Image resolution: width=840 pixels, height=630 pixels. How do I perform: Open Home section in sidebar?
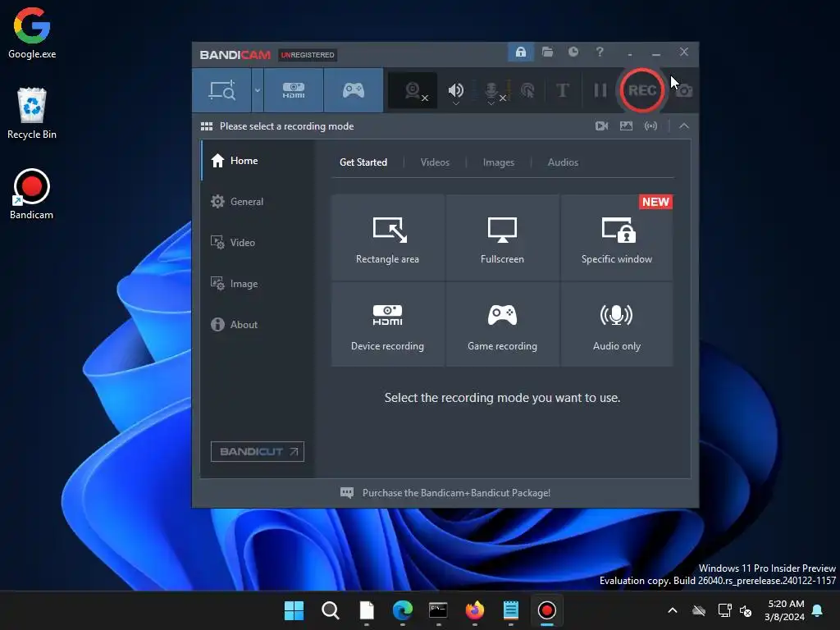258,161
